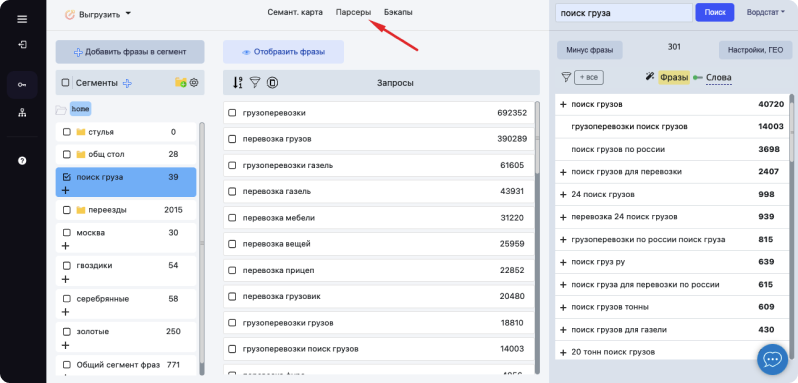Open the hierarchy tree icon in the sidebar
This screenshot has height=383, width=798.
point(22,113)
